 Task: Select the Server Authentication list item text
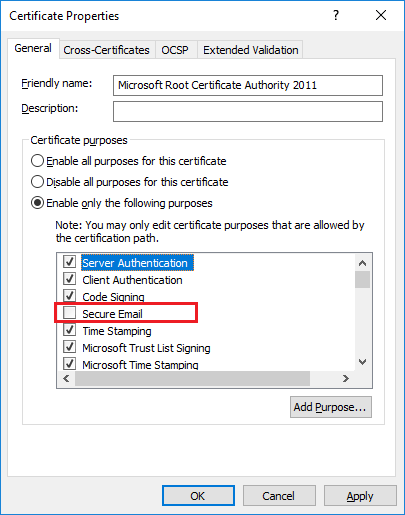pos(137,263)
